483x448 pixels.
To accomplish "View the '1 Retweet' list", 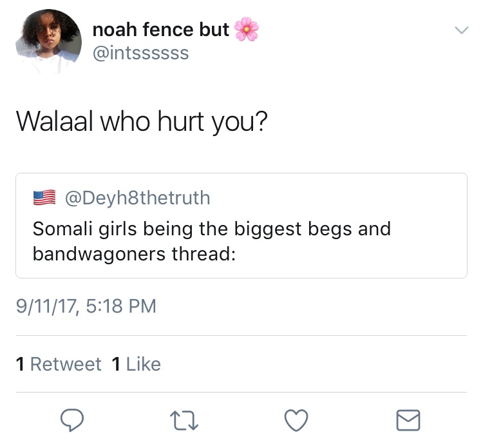I will coord(59,364).
